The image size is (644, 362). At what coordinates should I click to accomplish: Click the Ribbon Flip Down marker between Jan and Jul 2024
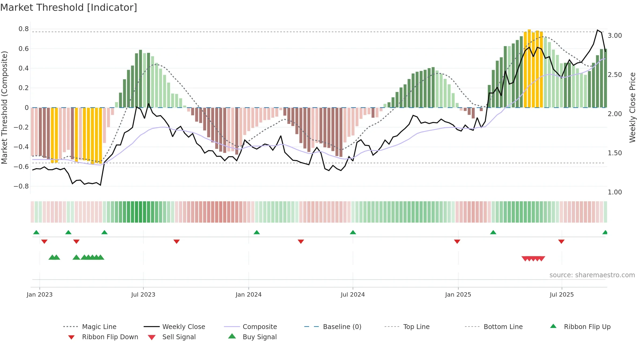click(x=301, y=242)
